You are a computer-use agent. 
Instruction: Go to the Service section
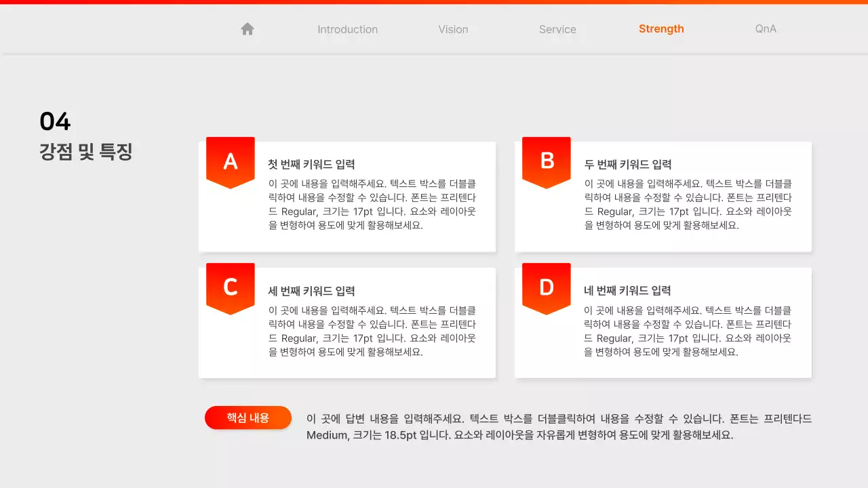pos(557,29)
